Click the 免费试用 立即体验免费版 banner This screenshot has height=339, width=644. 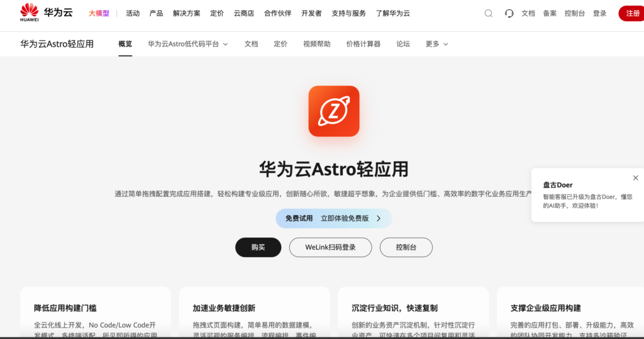coord(334,219)
